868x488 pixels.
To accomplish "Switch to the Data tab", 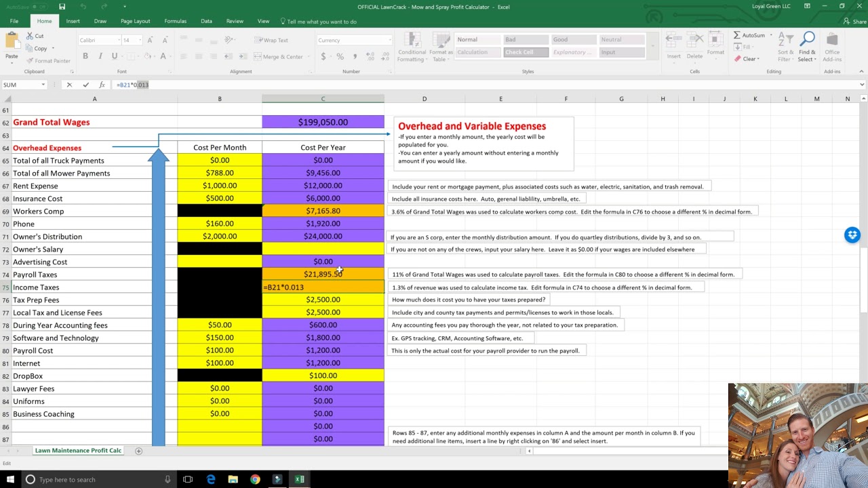I will [x=206, y=21].
